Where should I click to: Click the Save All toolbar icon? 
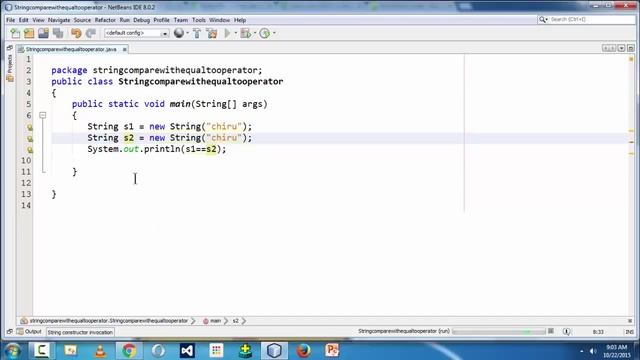pos(58,33)
